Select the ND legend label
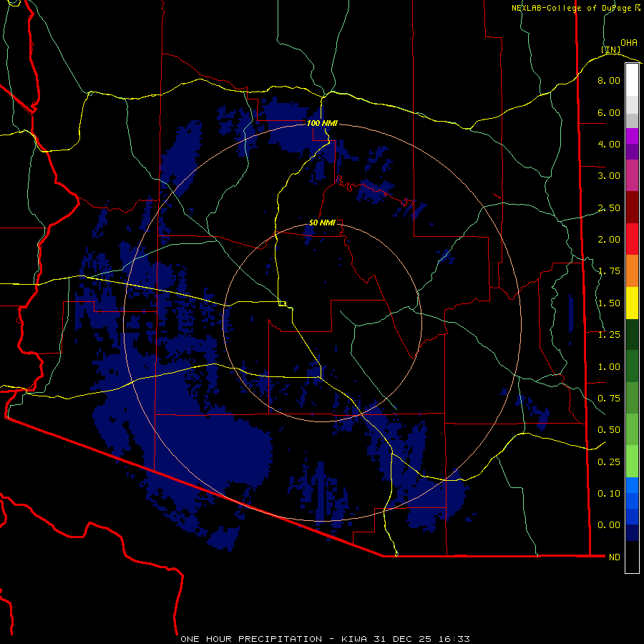 pyautogui.click(x=615, y=557)
